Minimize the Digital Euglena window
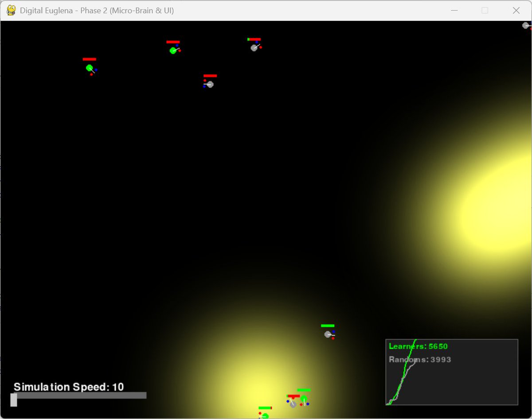532x419 pixels. click(x=454, y=10)
